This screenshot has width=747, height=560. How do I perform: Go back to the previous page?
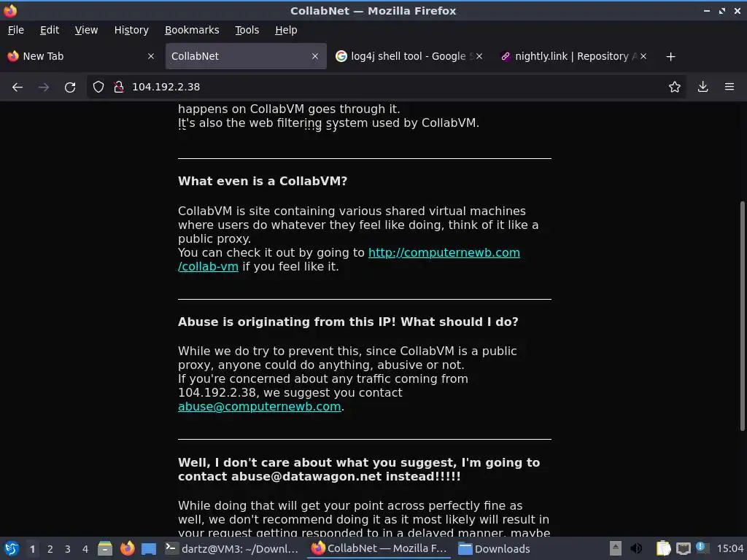point(18,87)
